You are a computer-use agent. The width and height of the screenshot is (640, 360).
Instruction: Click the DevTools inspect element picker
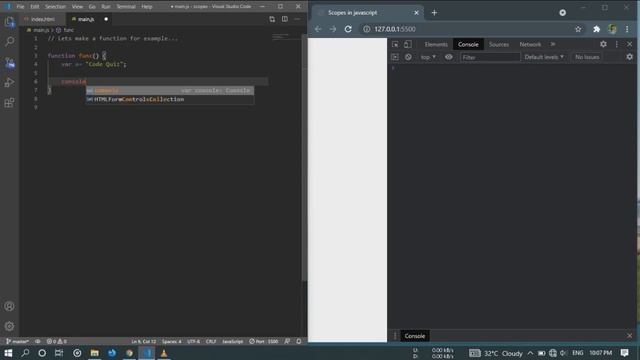pyautogui.click(x=395, y=44)
